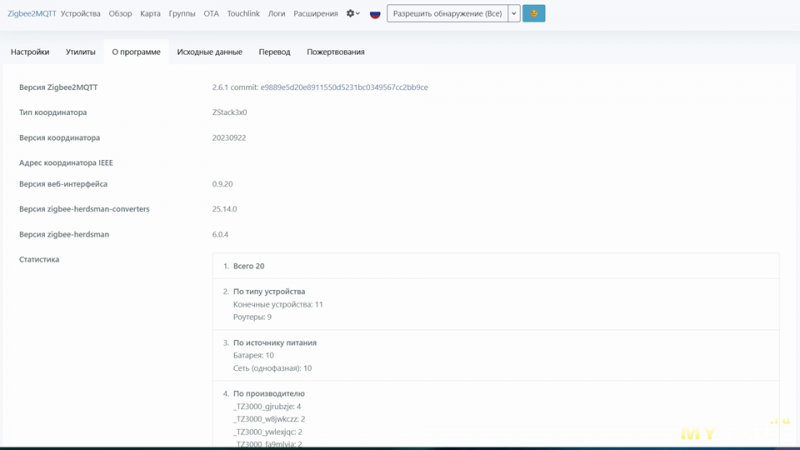
Task: Click coordinator version 20230922
Action: (229, 138)
